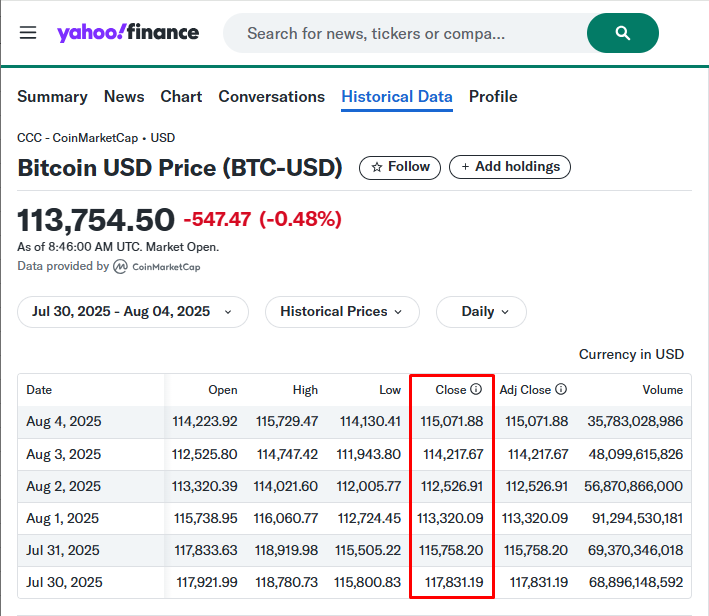
Task: Click the current price 113,754.50
Action: [96, 220]
